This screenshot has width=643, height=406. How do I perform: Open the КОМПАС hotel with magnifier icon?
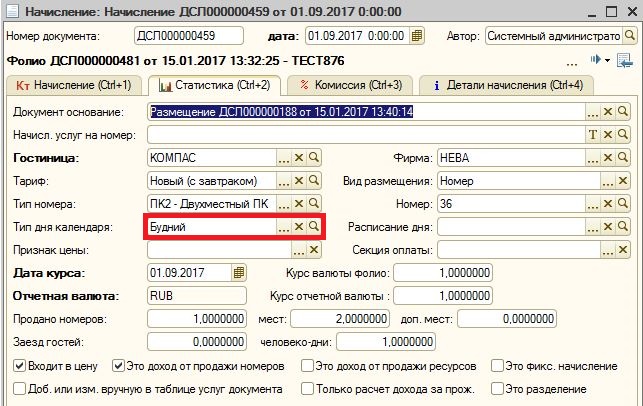pos(314,157)
